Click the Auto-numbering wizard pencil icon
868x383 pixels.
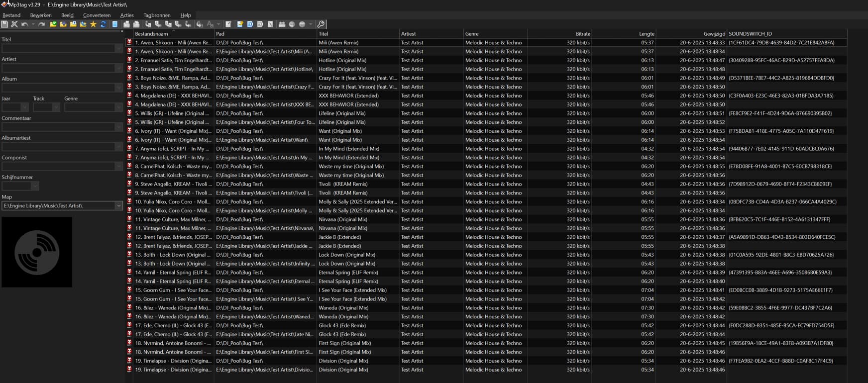[x=228, y=24]
